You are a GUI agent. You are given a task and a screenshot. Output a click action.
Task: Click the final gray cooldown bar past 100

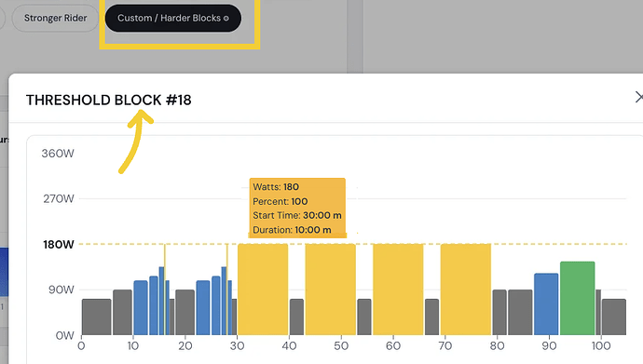[x=614, y=317]
